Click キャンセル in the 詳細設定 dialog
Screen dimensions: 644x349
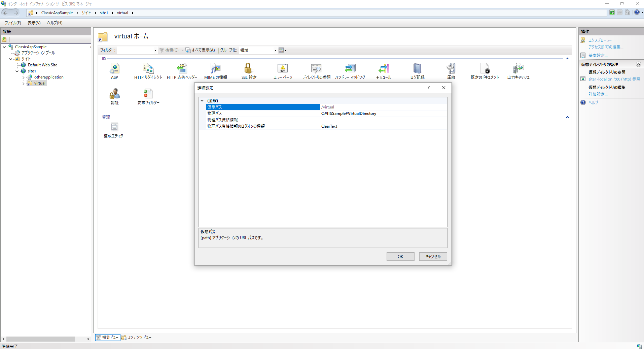pos(433,257)
